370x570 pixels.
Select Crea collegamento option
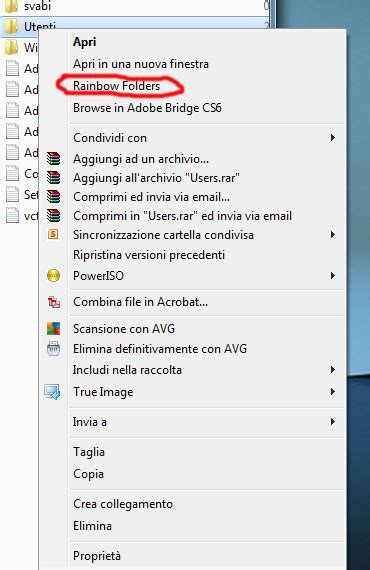tap(123, 504)
